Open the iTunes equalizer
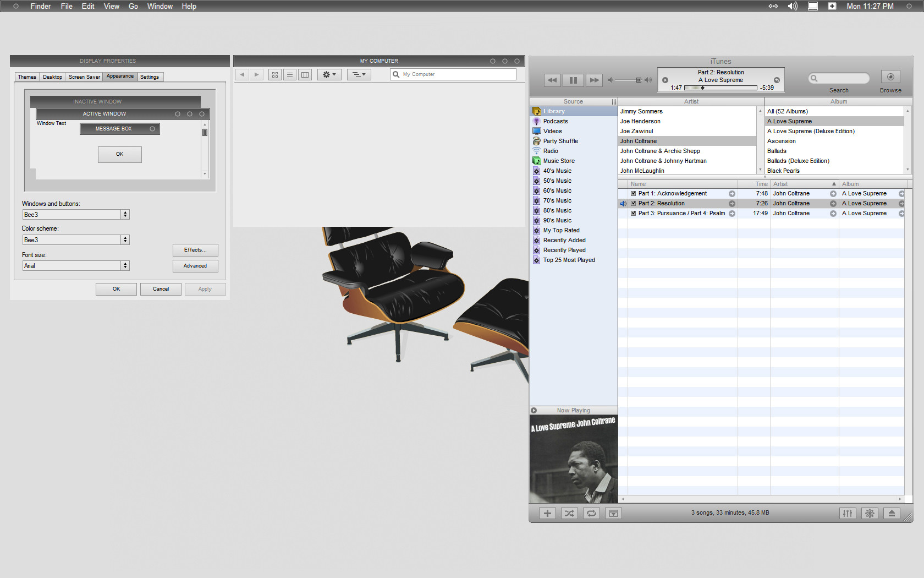The height and width of the screenshot is (578, 924). (x=848, y=513)
